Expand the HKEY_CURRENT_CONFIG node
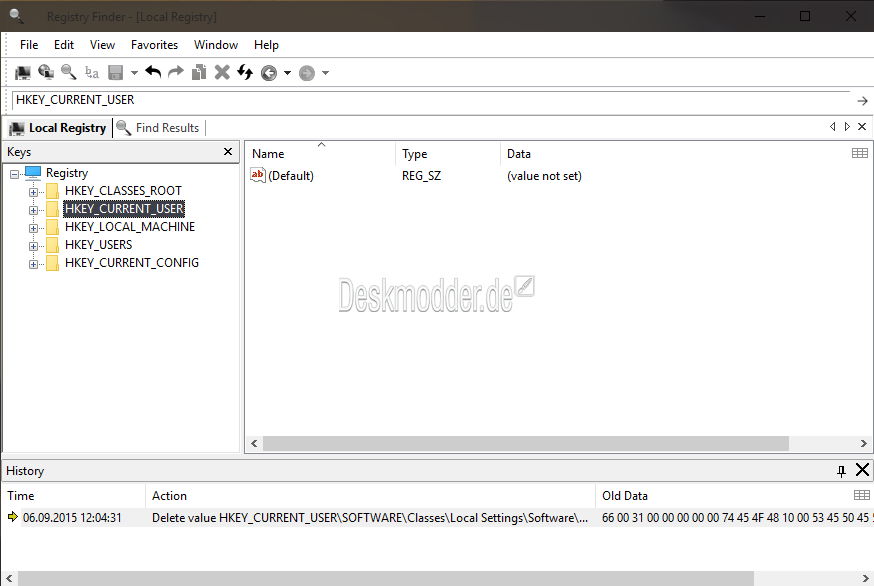The height and width of the screenshot is (586, 874). click(33, 264)
